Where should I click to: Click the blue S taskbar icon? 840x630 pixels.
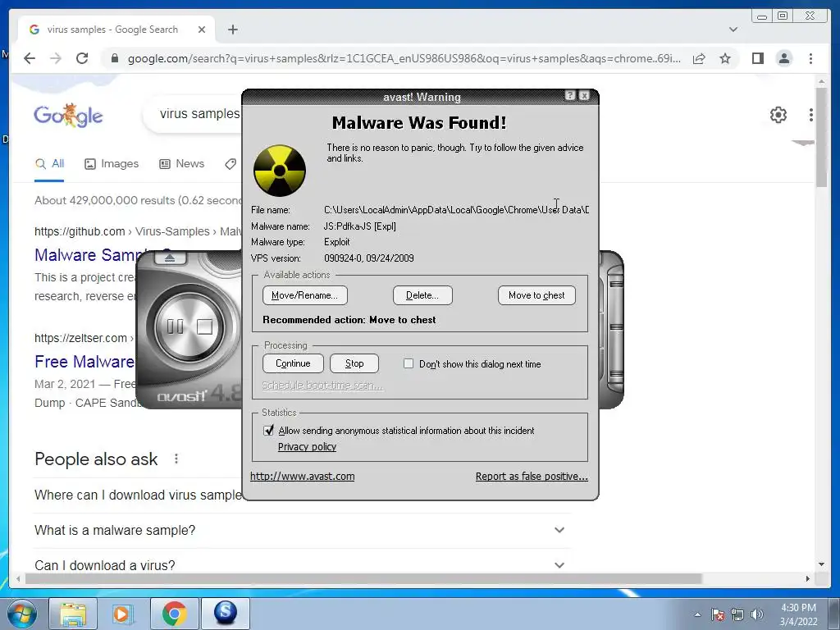click(226, 614)
